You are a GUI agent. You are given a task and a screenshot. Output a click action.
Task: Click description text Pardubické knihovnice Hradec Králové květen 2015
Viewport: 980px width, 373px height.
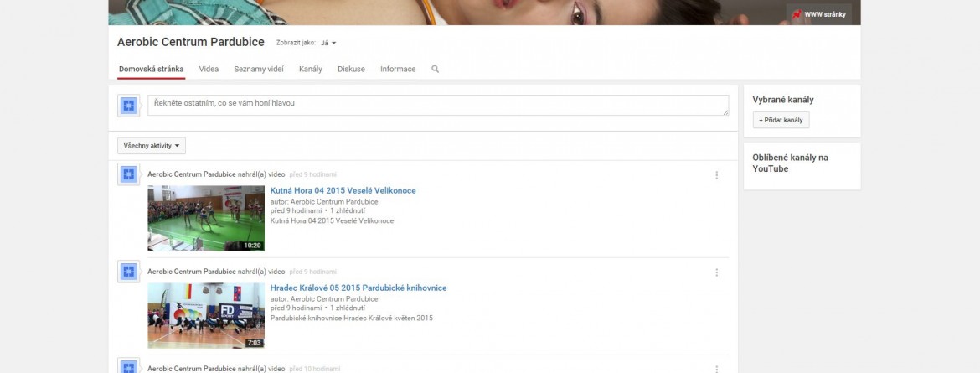[351, 318]
